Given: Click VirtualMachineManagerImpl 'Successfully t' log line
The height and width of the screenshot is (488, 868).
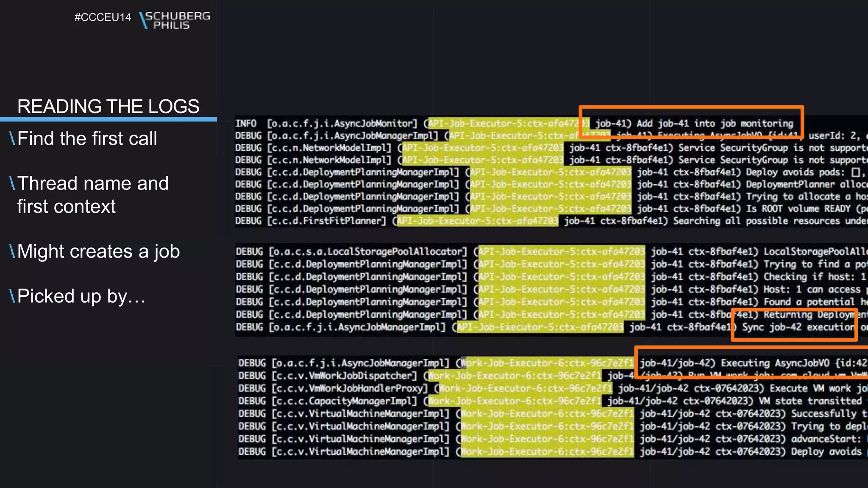Looking at the screenshot, I should pyautogui.click(x=553, y=414).
